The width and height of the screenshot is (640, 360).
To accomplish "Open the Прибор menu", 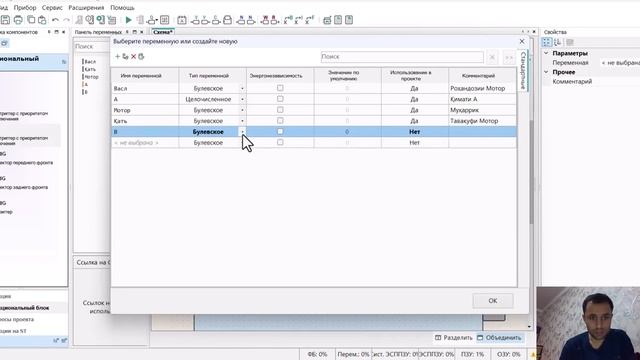I will (25, 7).
